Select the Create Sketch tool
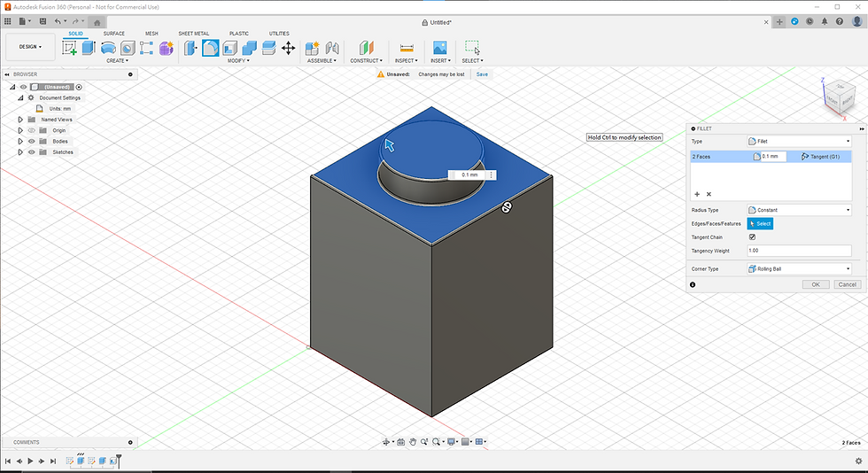The width and height of the screenshot is (868, 473). pos(70,48)
